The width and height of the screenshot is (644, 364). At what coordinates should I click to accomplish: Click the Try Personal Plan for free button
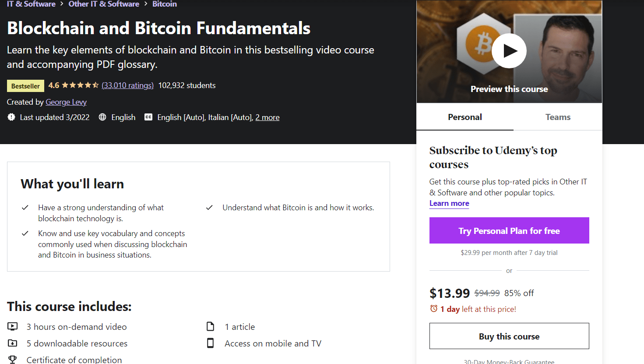509,230
